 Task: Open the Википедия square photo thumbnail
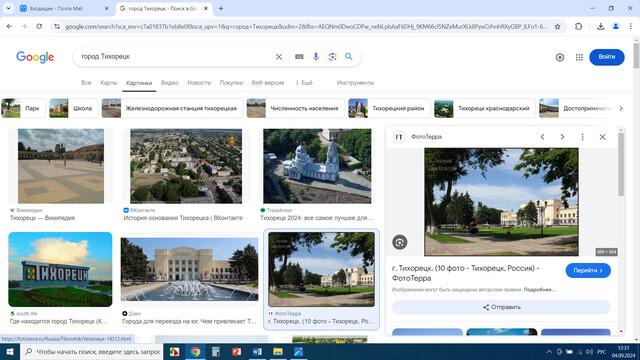(x=61, y=166)
